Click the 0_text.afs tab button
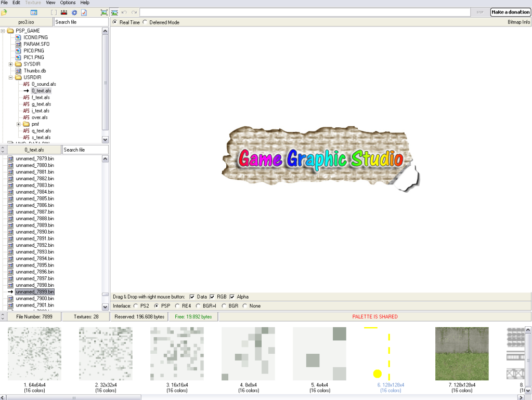 (34, 150)
